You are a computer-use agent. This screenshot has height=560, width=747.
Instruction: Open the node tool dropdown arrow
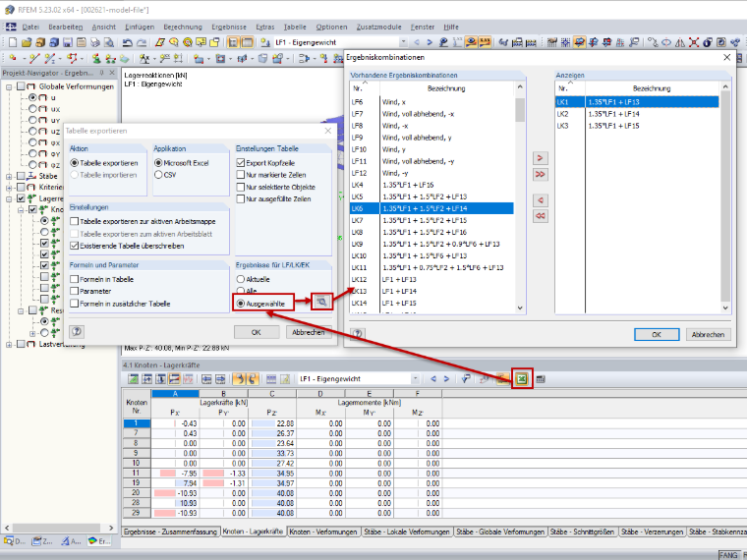point(24,59)
